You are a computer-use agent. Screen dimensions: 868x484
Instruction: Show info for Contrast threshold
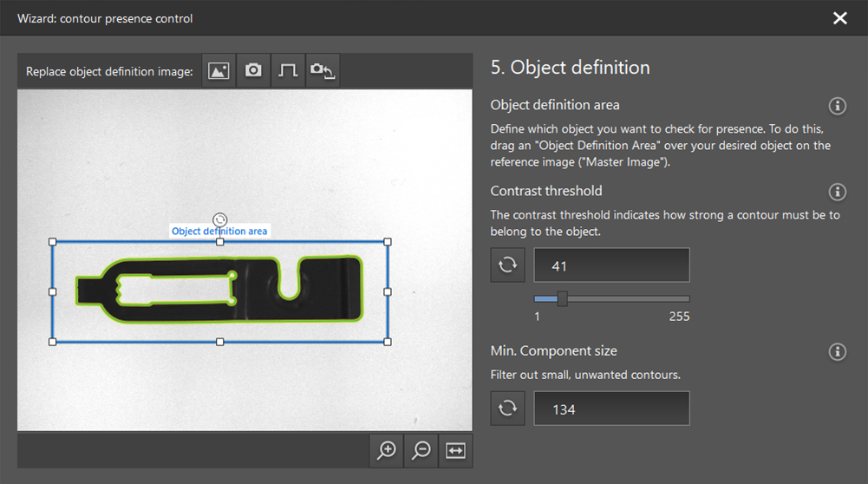click(x=837, y=192)
